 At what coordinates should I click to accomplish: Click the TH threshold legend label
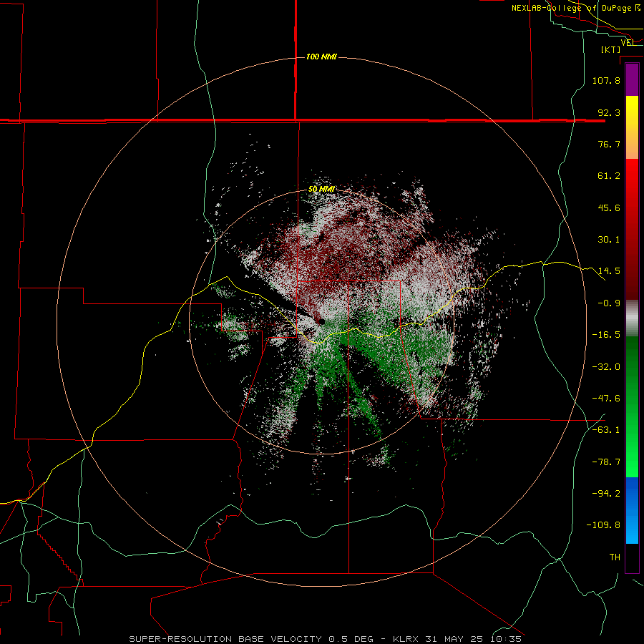(615, 557)
